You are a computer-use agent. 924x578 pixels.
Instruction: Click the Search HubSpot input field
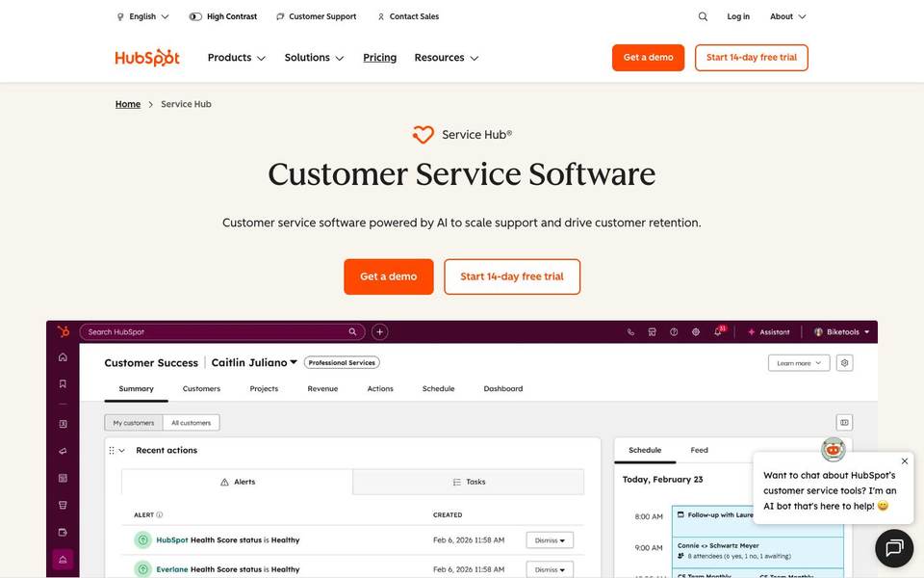(x=221, y=332)
